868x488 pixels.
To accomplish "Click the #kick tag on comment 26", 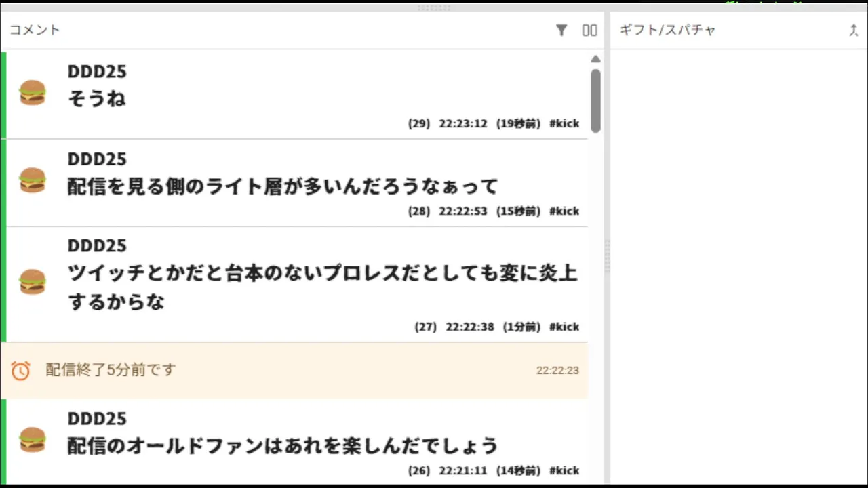I will tap(564, 470).
